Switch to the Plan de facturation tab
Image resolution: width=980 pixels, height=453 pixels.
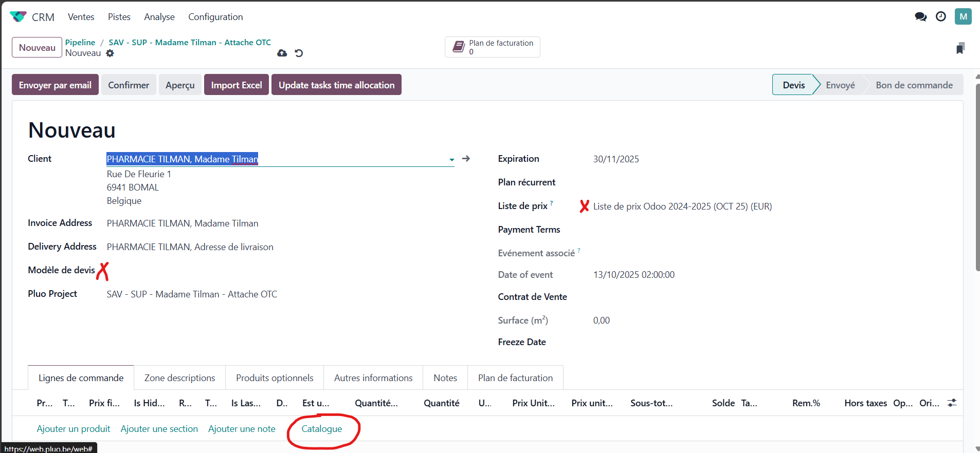click(515, 378)
